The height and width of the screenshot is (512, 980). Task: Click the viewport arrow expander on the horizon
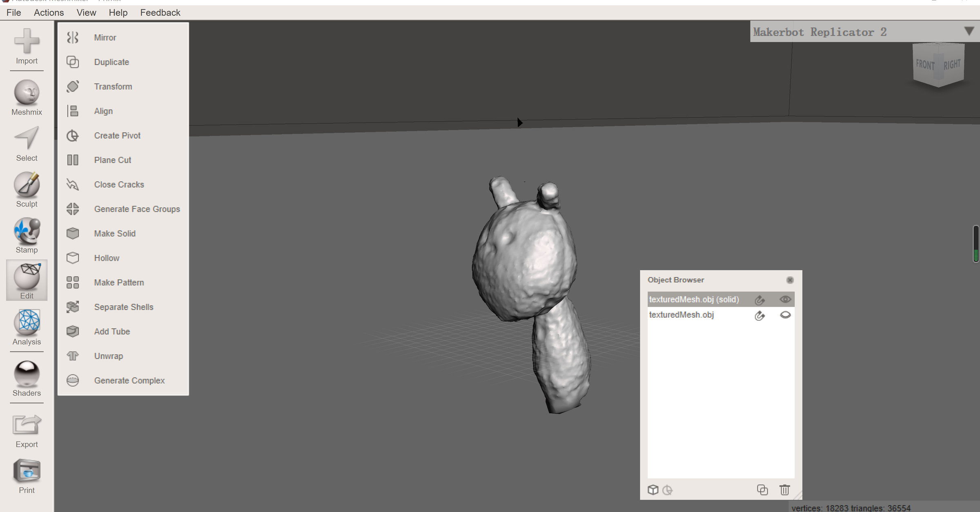click(x=519, y=122)
